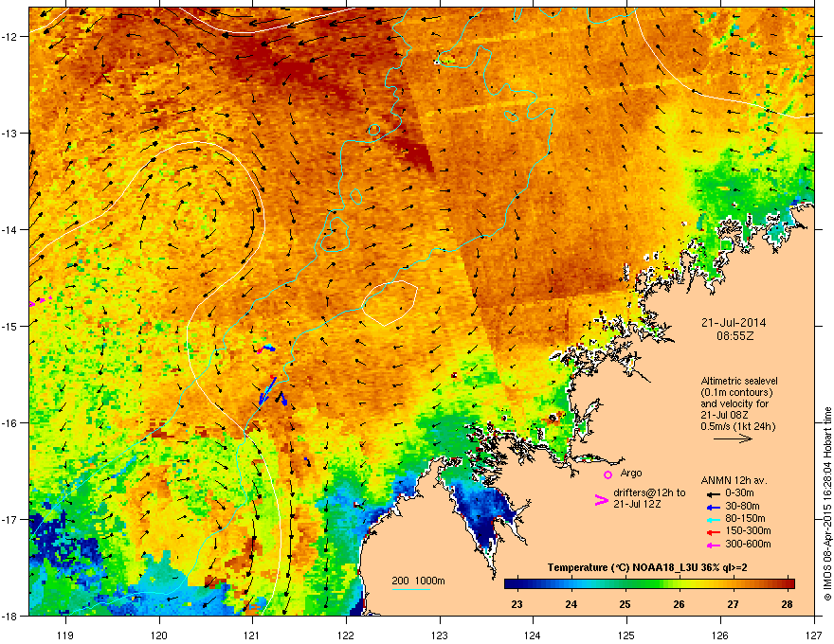Click the magenta drifters arrowhead symbol in legend
The height and width of the screenshot is (644, 834).
(601, 499)
